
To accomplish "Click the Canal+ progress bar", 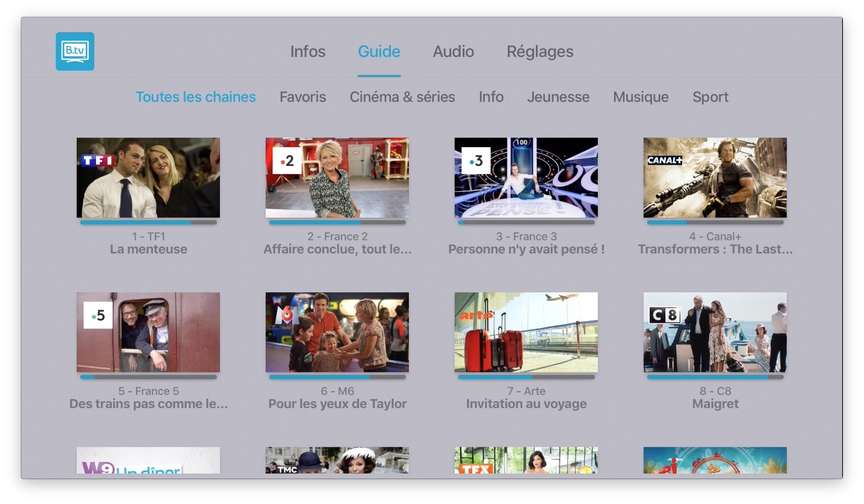I will (x=715, y=222).
